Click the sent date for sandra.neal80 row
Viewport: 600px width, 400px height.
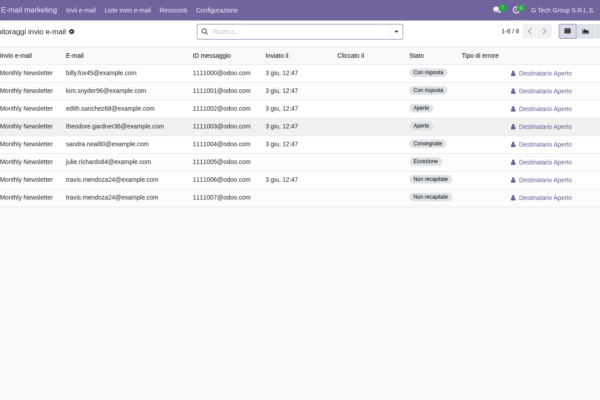[282, 144]
